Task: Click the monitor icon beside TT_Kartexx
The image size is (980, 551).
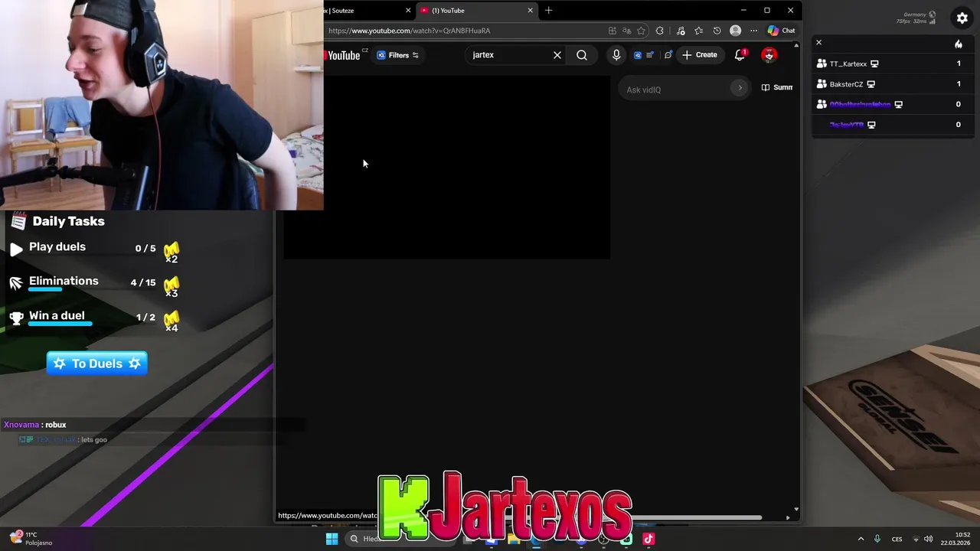Action: [x=874, y=64]
